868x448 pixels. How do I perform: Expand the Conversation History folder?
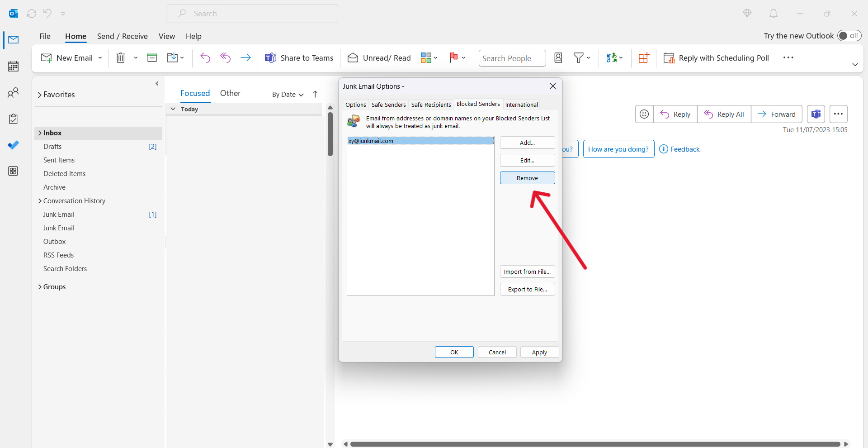[40, 200]
